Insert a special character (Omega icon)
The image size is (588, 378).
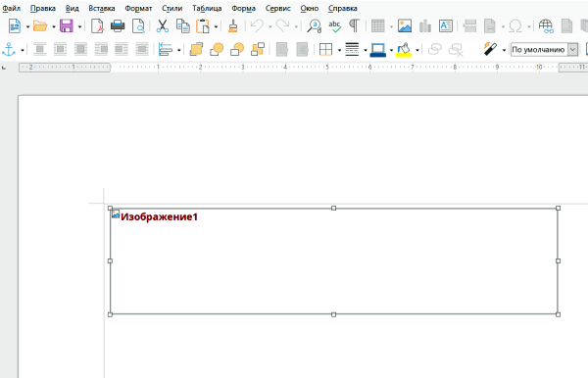(x=515, y=26)
